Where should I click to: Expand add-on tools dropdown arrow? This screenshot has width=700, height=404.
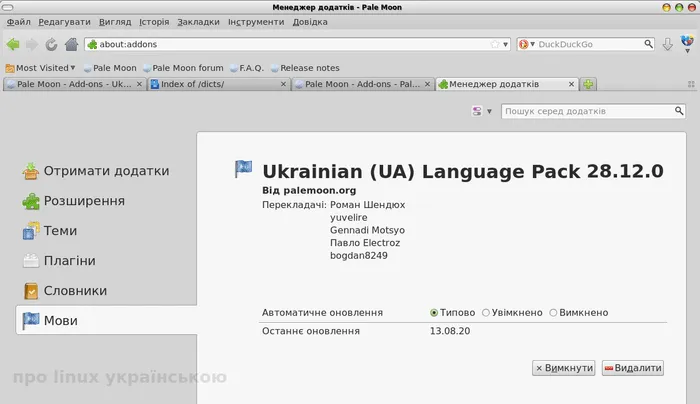point(489,111)
